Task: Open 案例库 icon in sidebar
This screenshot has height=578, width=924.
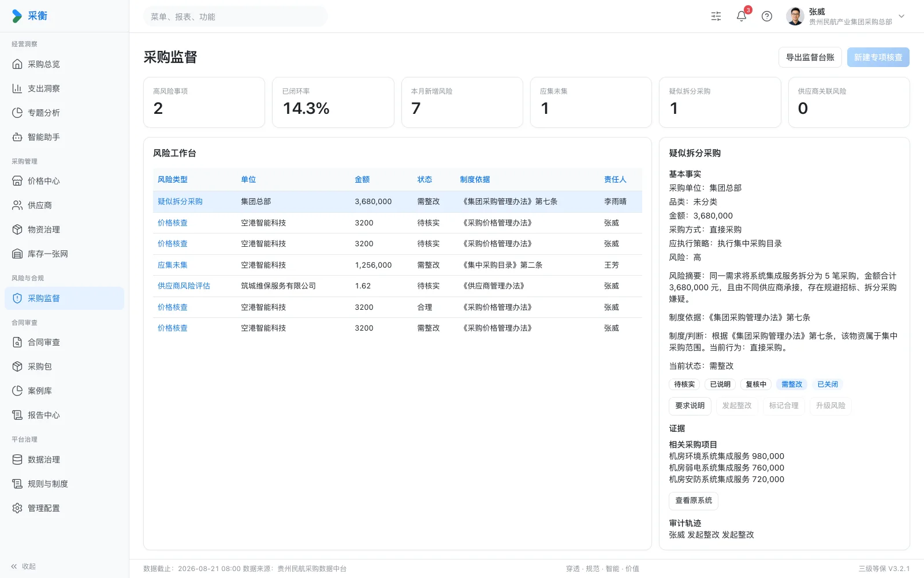Action: (17, 391)
